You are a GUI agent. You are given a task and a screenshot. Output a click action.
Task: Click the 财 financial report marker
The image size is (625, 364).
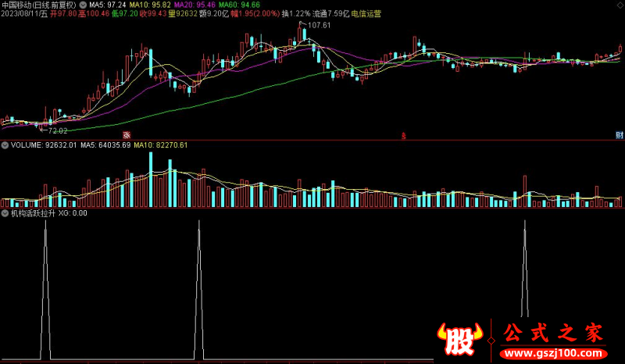[x=619, y=136]
